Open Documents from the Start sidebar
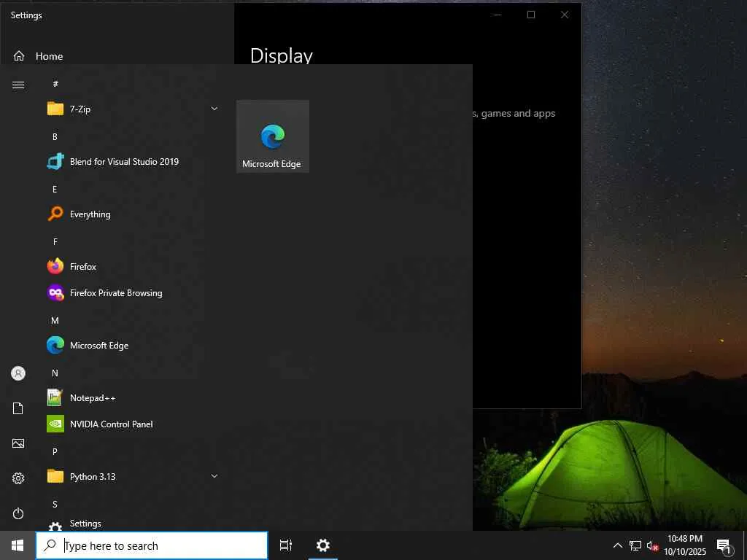 (x=18, y=408)
